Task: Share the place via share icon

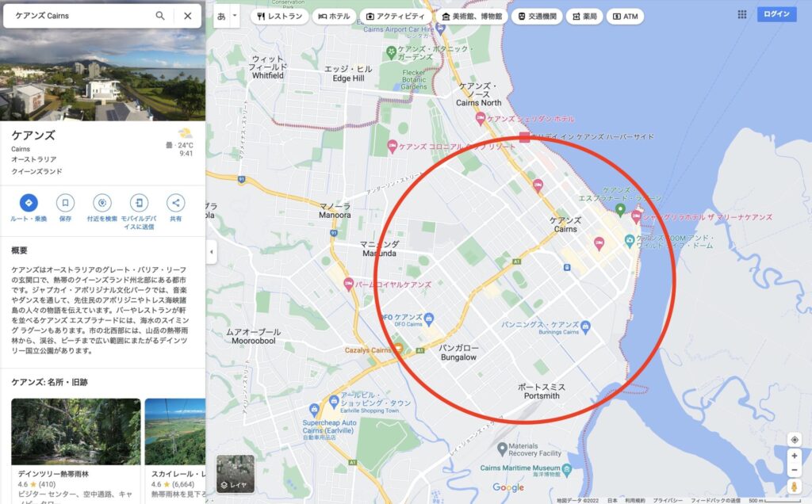Action: tap(175, 203)
